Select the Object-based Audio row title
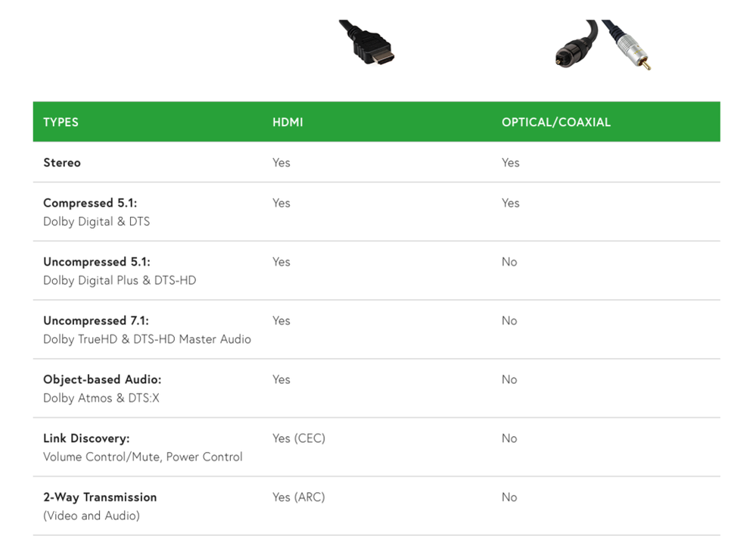 tap(102, 380)
